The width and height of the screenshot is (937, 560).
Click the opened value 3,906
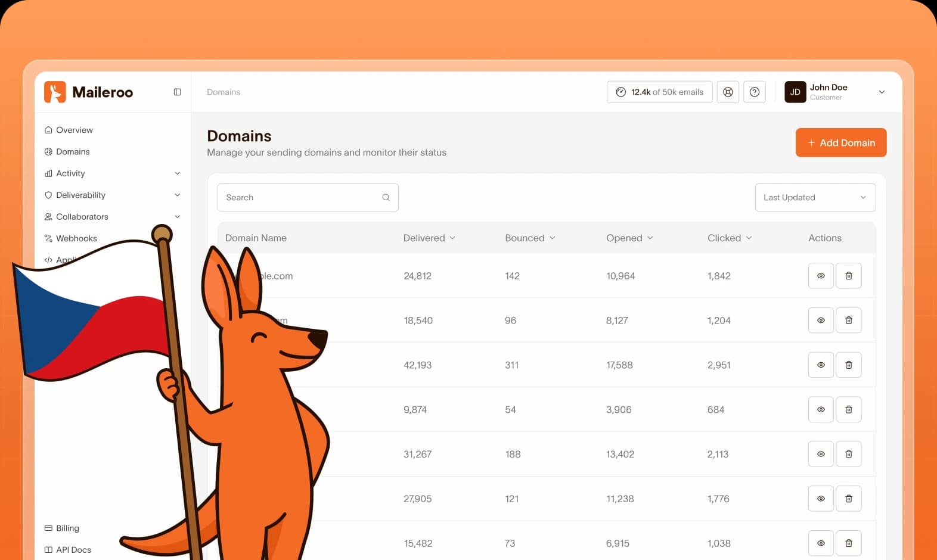(x=619, y=410)
